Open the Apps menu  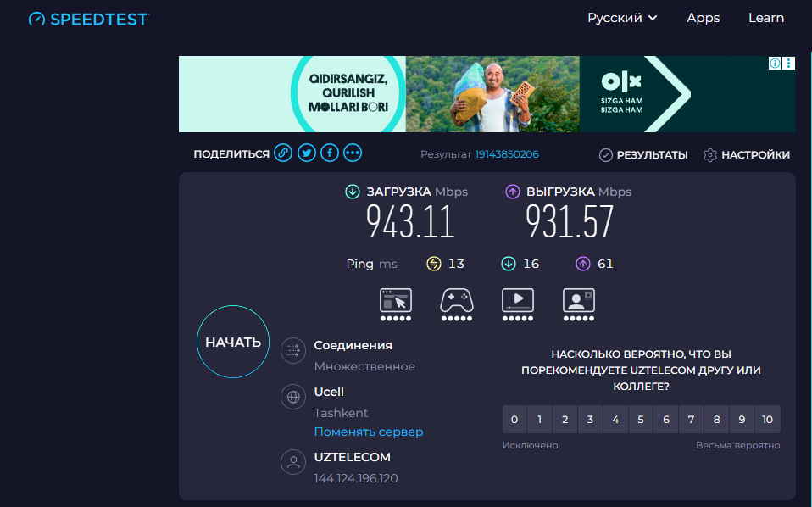point(704,18)
